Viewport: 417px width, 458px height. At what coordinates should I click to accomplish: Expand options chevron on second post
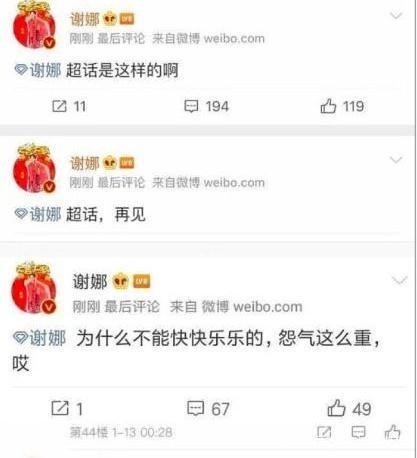396,160
